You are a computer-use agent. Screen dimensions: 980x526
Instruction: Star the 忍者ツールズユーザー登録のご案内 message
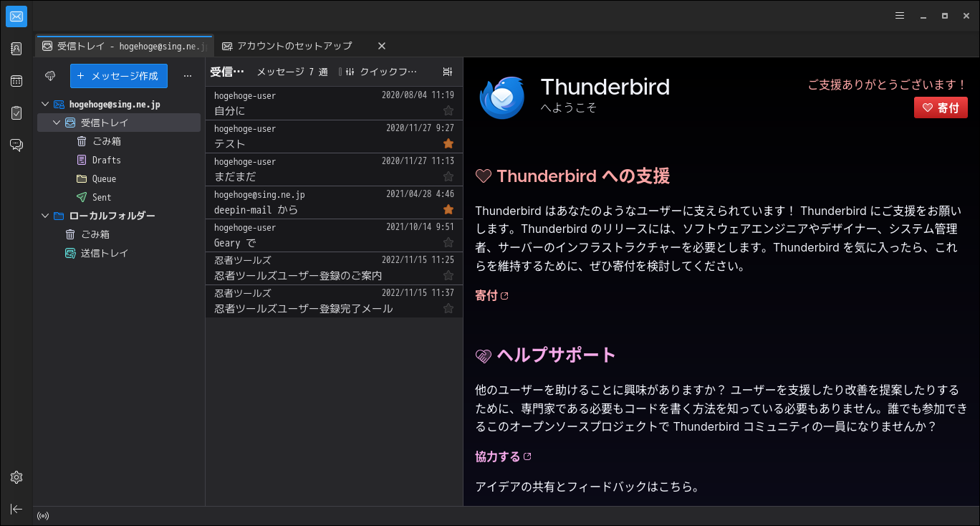(448, 275)
